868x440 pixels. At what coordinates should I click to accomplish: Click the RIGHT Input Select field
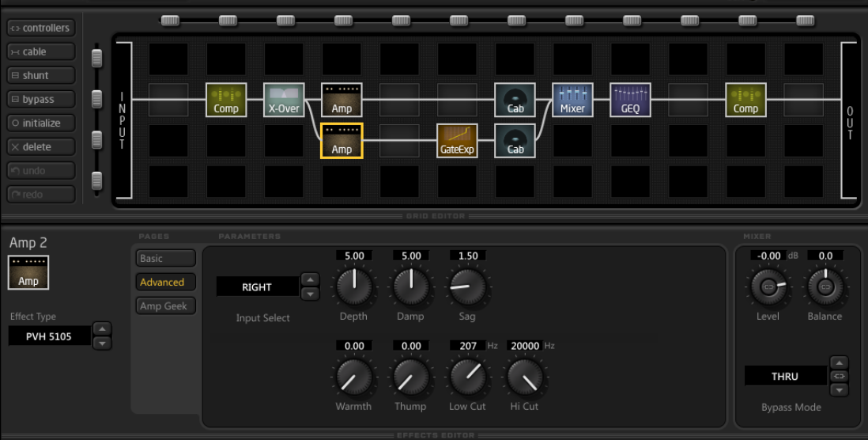click(x=258, y=287)
